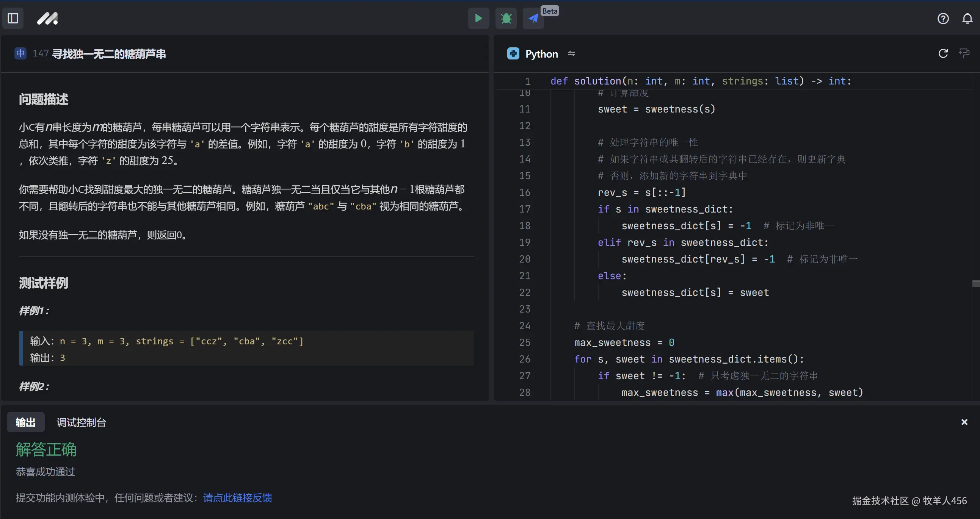Reset the code using the refresh icon
Image resolution: width=980 pixels, height=519 pixels.
click(943, 54)
